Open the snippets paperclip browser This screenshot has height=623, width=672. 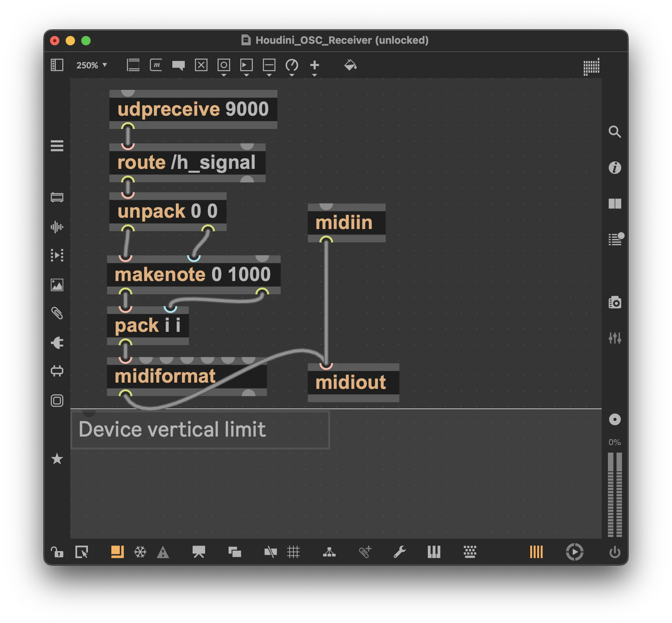tap(57, 313)
